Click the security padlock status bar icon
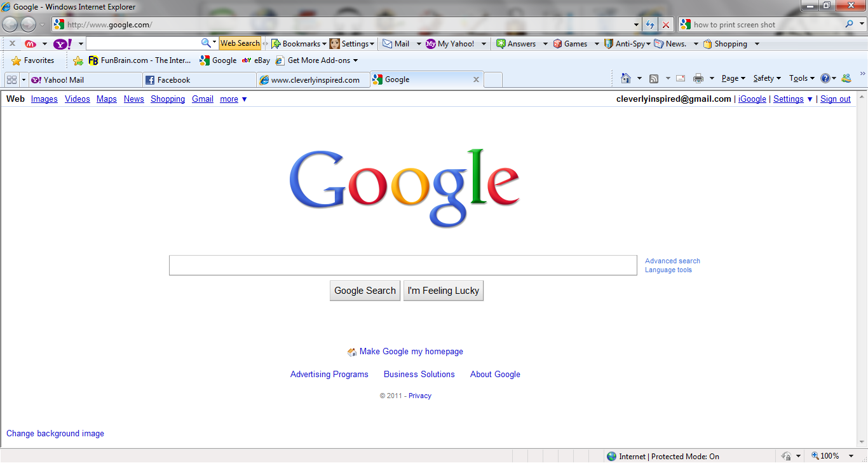868x463 pixels. (787, 456)
